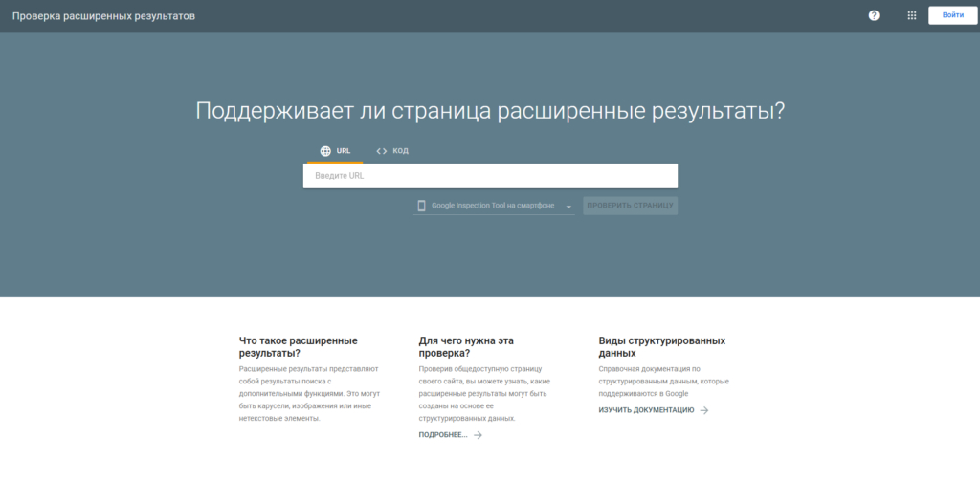Click the ПРОВЕРИТЬ СТРАНИЦУ button
This screenshot has height=482, width=980.
(630, 206)
